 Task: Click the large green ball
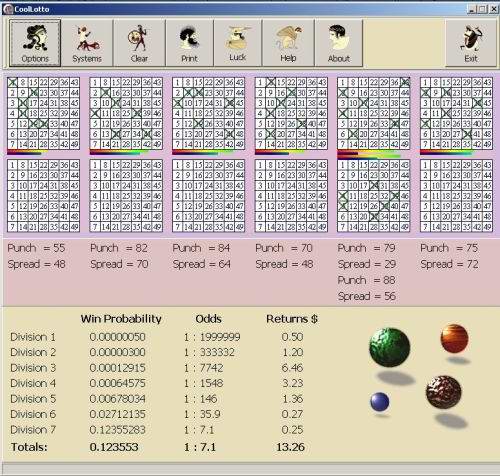tap(390, 347)
